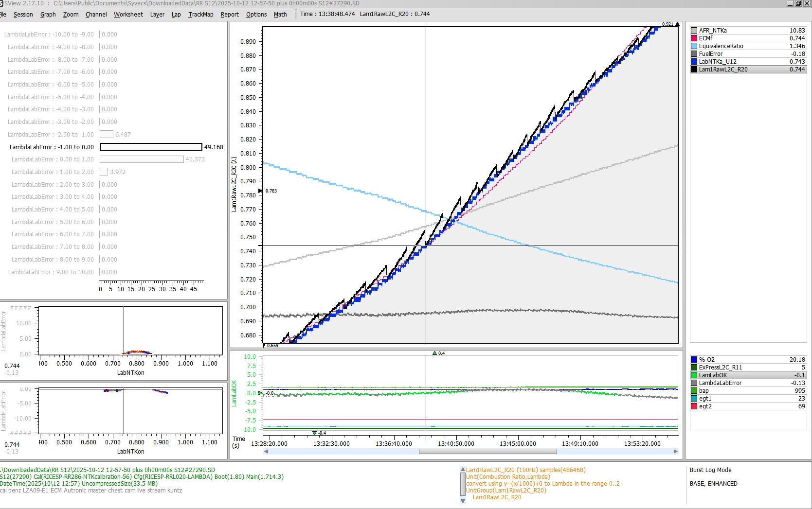This screenshot has width=812, height=509.
Task: Select the LabNTKa_U12 channel in legend
Action: (x=718, y=62)
